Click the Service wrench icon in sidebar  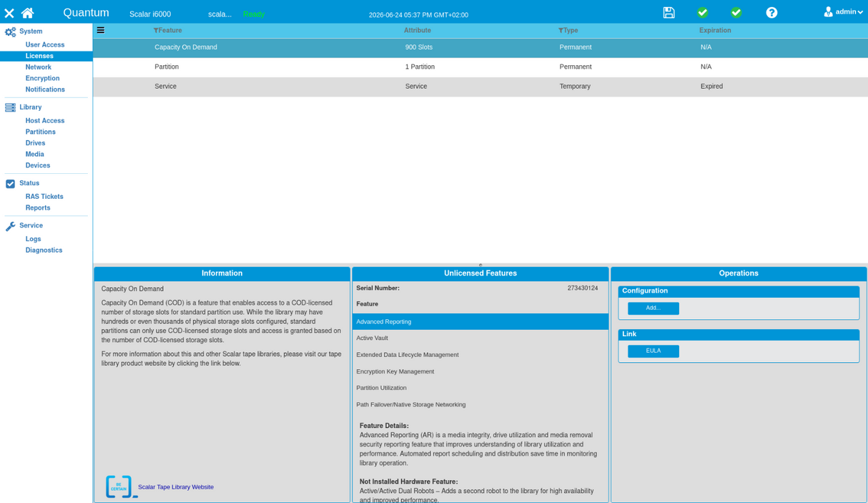[10, 226]
